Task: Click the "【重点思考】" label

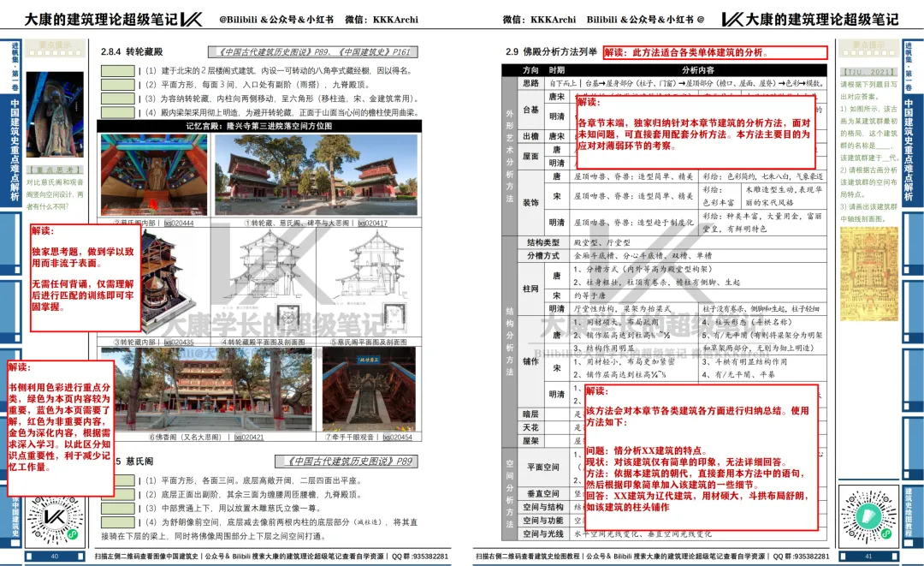Action: 55,170
